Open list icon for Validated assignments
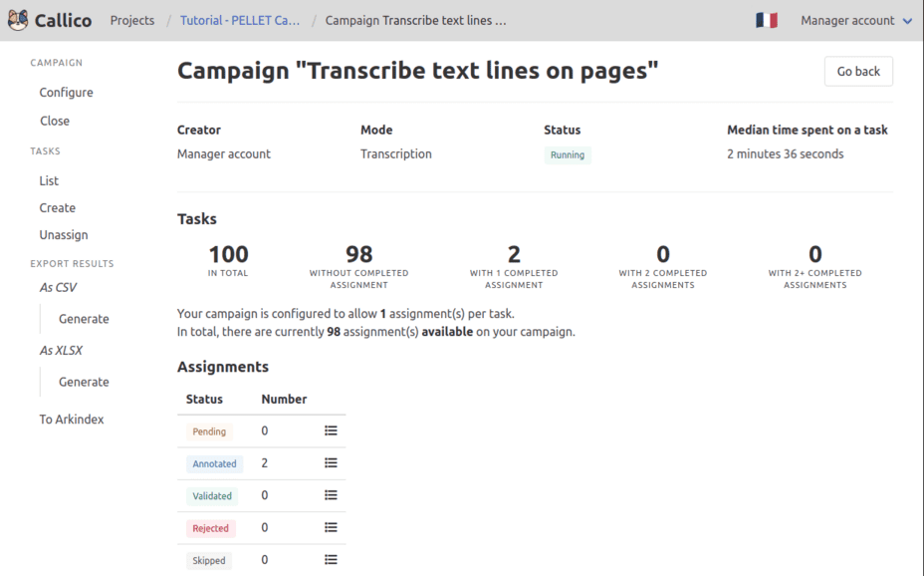The height and width of the screenshot is (576, 924). 331,495
